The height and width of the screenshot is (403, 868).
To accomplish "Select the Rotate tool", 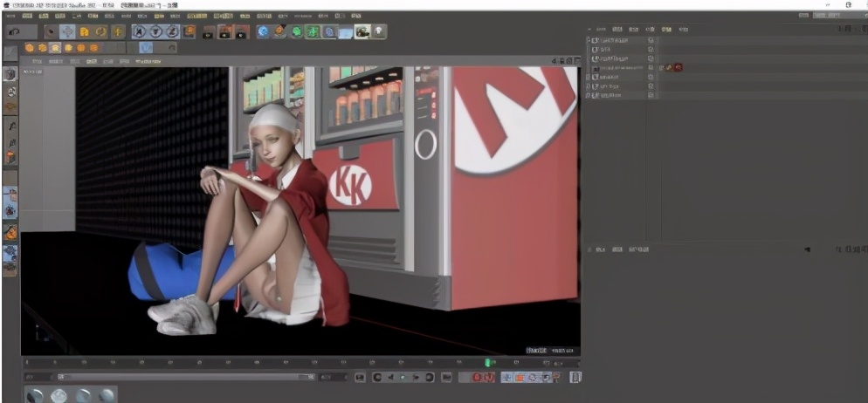I will click(101, 31).
